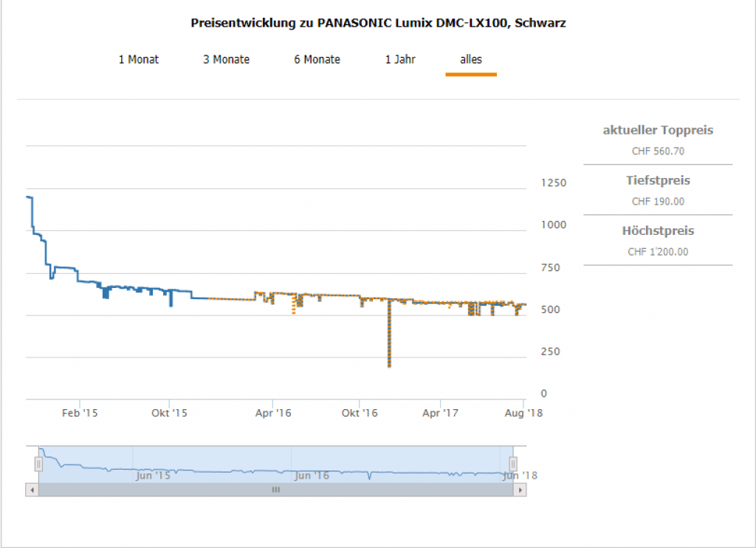Click the alles range tab
Viewport: 756px width, 548px height.
(471, 59)
